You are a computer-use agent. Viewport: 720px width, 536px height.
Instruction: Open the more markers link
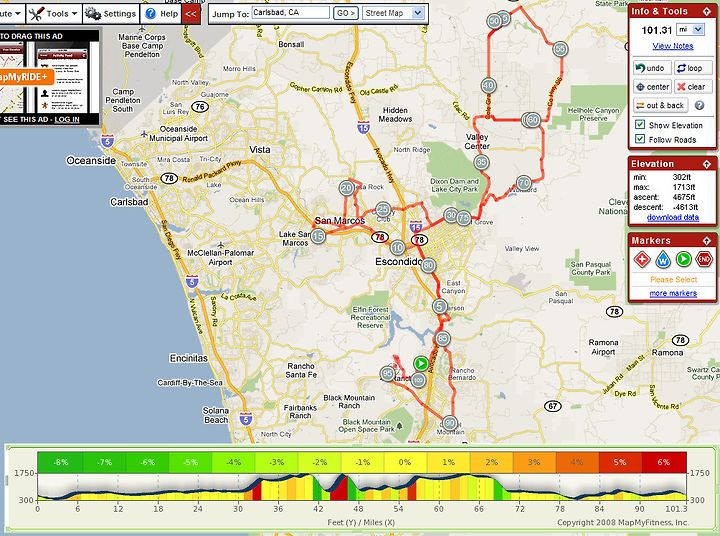tap(673, 293)
